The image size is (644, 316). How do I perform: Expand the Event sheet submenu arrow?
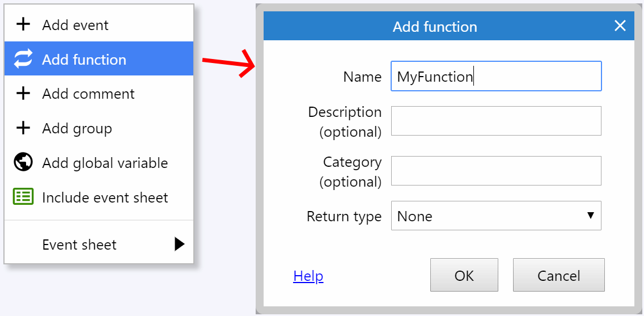[x=179, y=245]
